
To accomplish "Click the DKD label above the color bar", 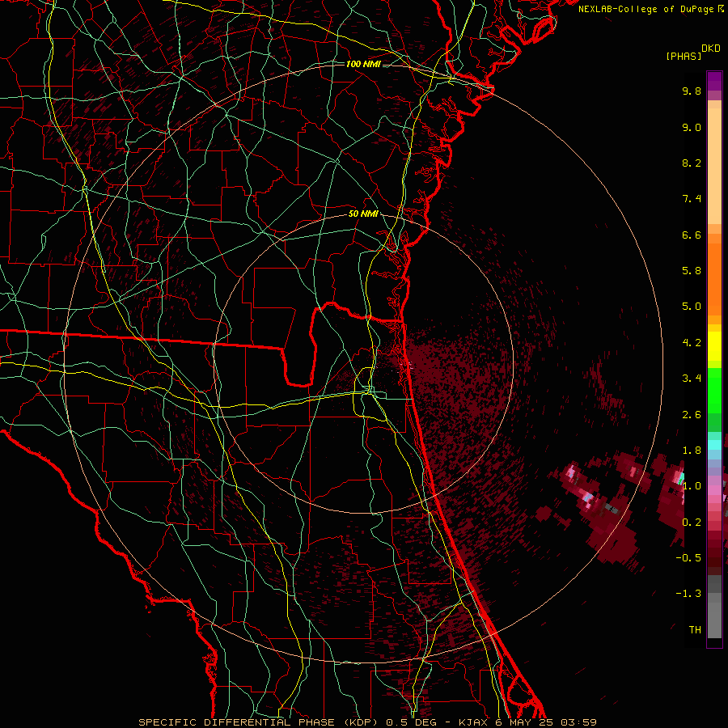I will 711,49.
